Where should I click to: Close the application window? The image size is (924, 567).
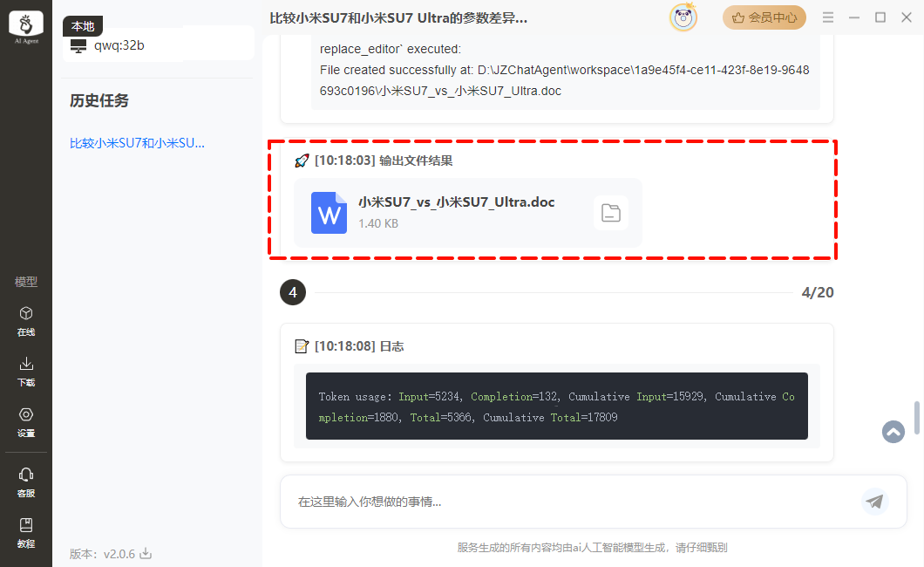point(907,17)
